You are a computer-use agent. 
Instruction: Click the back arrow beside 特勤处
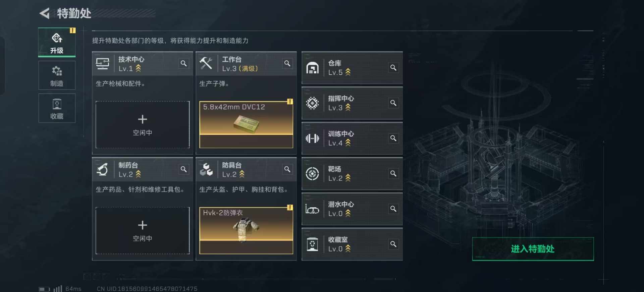coord(45,13)
